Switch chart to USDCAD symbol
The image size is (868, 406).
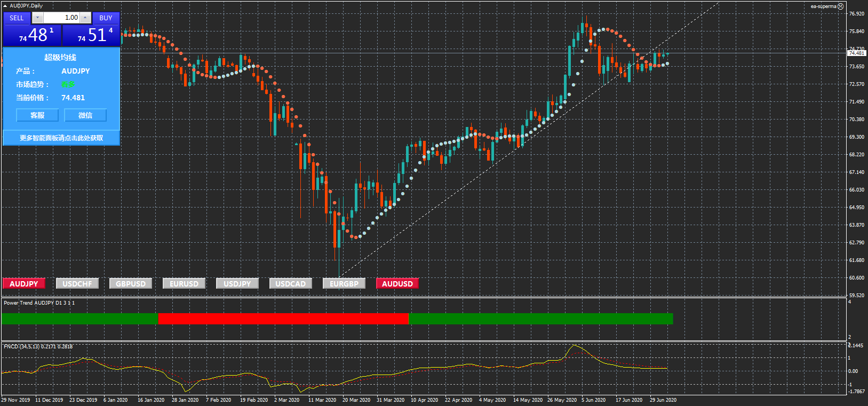(x=291, y=284)
